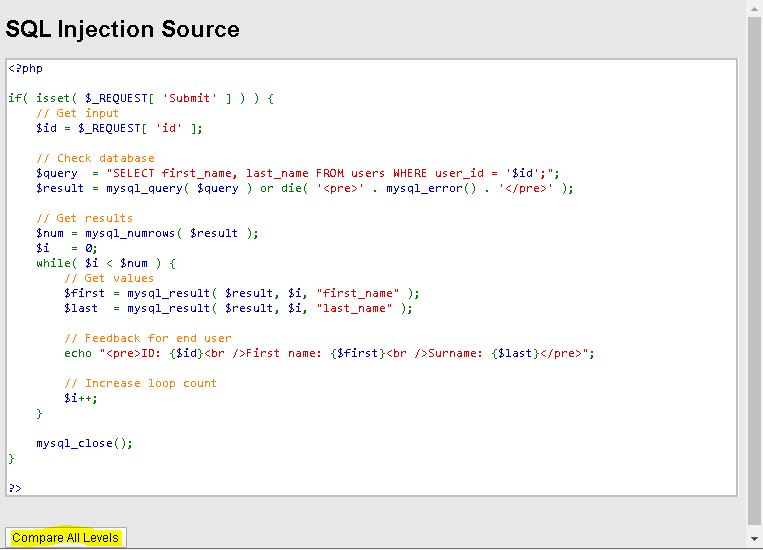Click the scrollbar down arrow
The width and height of the screenshot is (763, 550).
coord(755,541)
